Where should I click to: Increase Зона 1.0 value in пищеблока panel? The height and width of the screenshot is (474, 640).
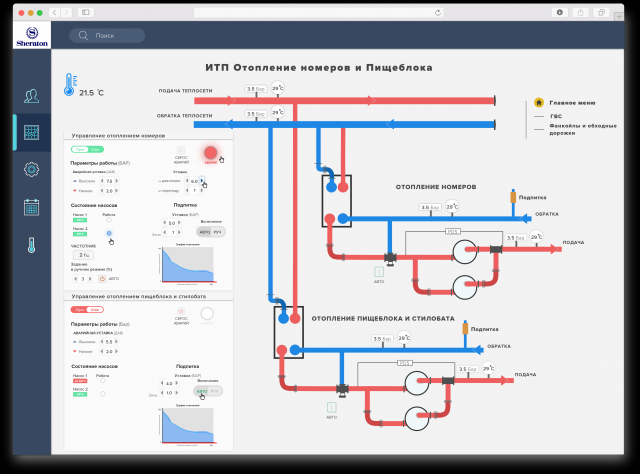pyautogui.click(x=176, y=393)
